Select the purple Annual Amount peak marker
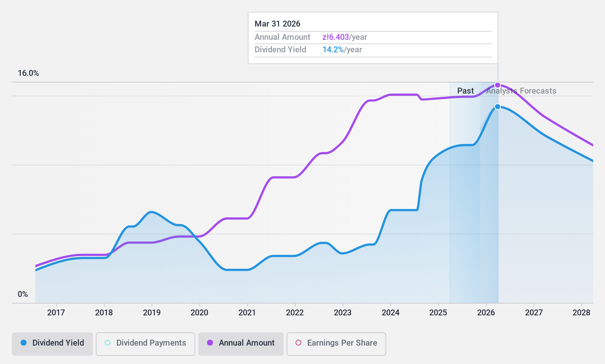 497,85
